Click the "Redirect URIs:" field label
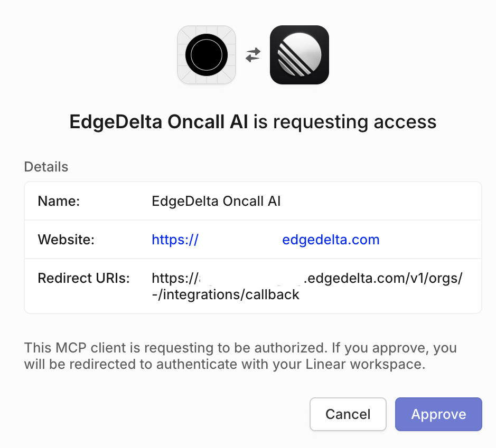 (x=84, y=279)
